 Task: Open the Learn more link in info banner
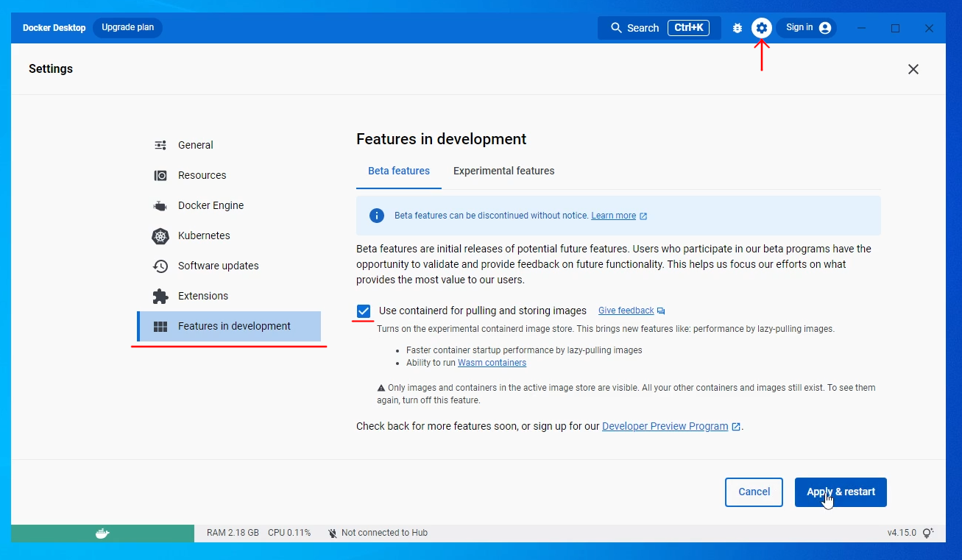[613, 216]
